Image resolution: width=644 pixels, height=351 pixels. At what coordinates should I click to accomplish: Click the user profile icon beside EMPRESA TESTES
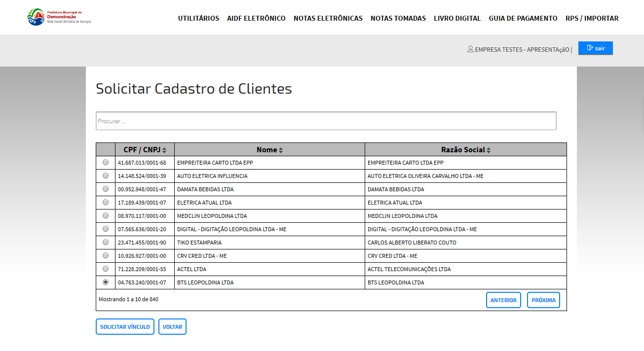[470, 49]
